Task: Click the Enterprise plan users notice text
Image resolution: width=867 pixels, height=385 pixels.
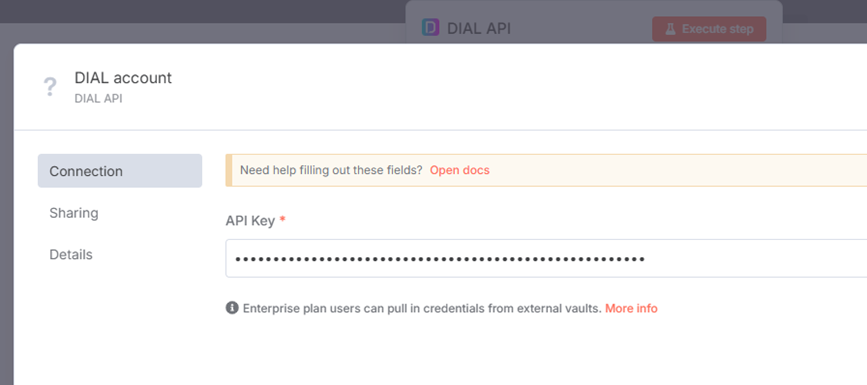Action: 422,308
